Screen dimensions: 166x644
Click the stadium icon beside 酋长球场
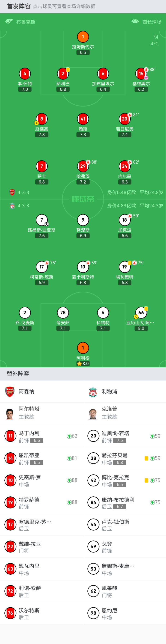point(135,21)
